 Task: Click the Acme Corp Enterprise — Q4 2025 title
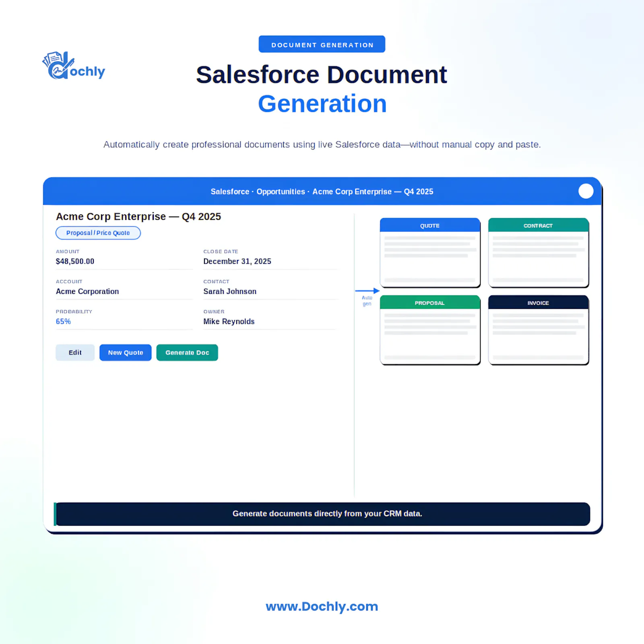(138, 217)
